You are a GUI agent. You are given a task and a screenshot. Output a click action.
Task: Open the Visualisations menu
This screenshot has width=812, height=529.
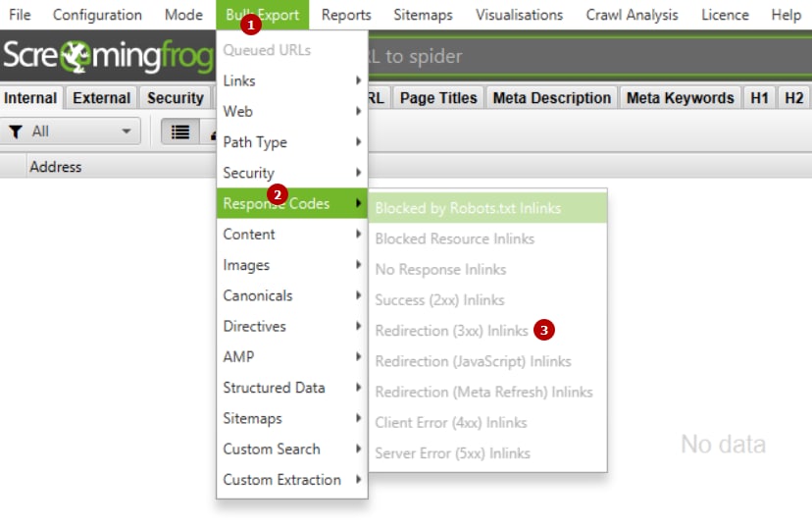[x=519, y=15]
